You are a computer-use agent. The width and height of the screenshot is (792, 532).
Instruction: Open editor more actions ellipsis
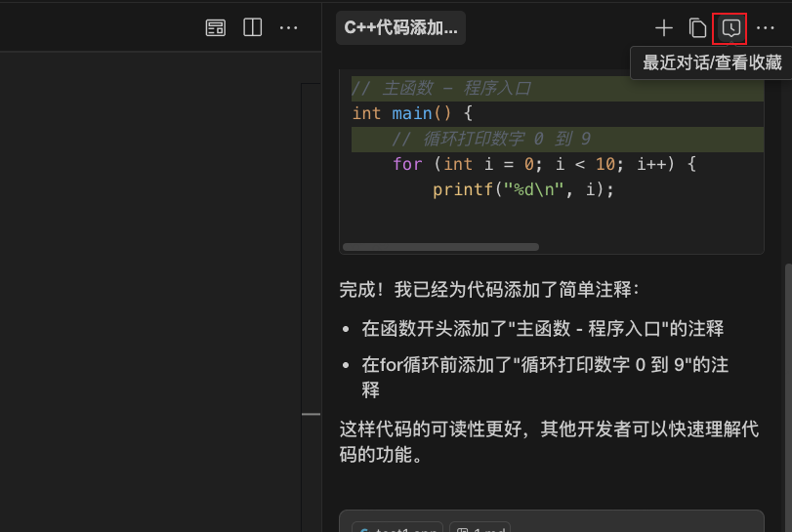[x=289, y=27]
